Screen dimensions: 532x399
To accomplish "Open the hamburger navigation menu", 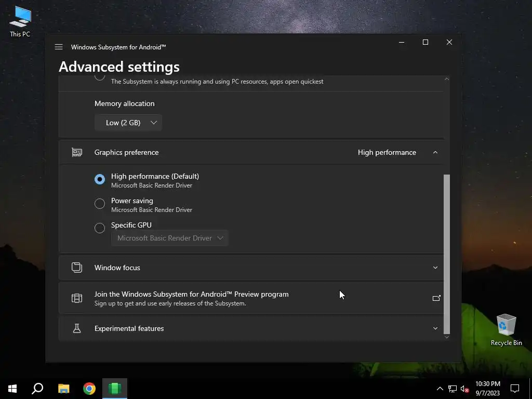I will (59, 47).
